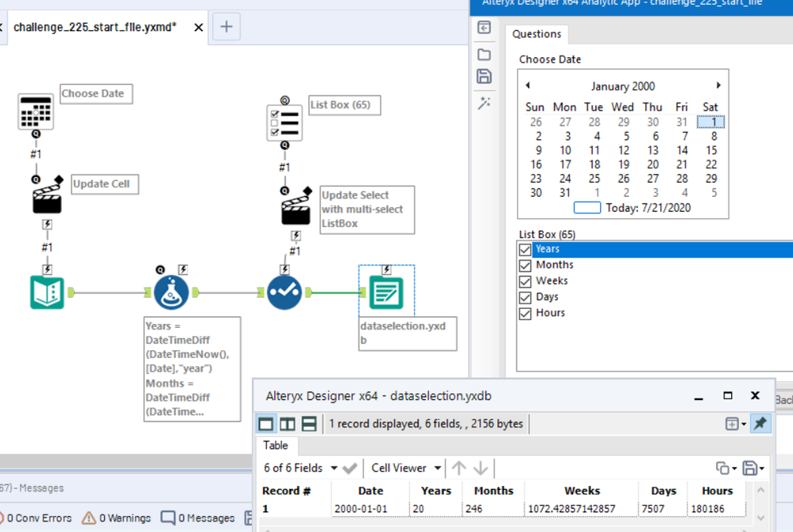Move record selection down arrow
Screen dimensions: 793x532
[x=481, y=468]
